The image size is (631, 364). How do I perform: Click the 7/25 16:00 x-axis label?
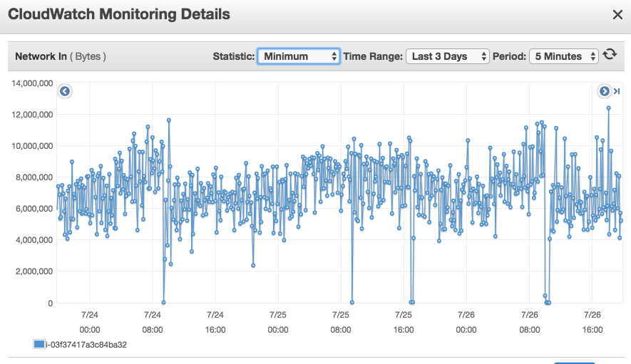tap(404, 322)
